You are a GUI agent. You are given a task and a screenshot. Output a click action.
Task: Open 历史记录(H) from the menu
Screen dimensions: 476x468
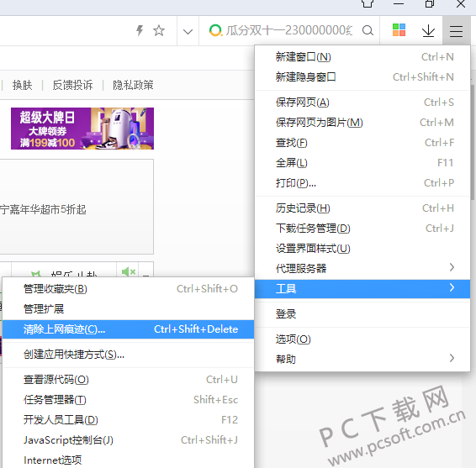362,208
